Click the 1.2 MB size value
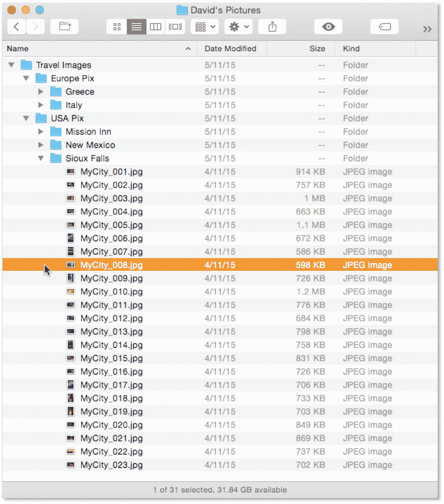 [310, 292]
